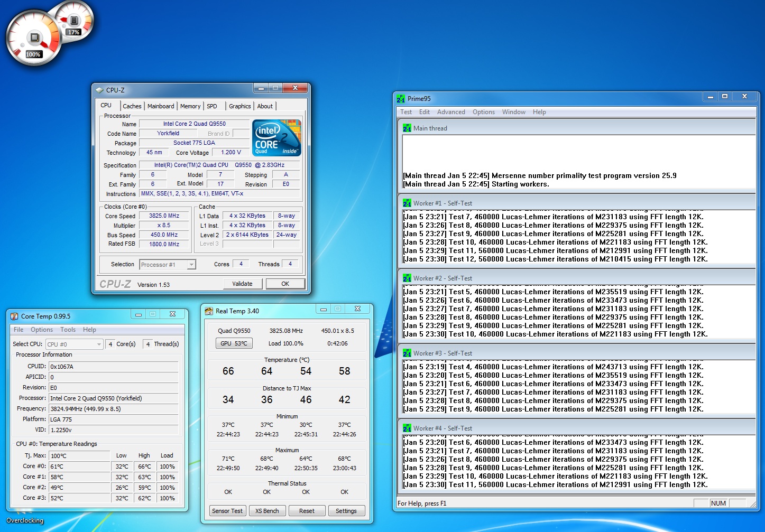
Task: Open Prime95 Advanced menu
Action: click(x=451, y=112)
